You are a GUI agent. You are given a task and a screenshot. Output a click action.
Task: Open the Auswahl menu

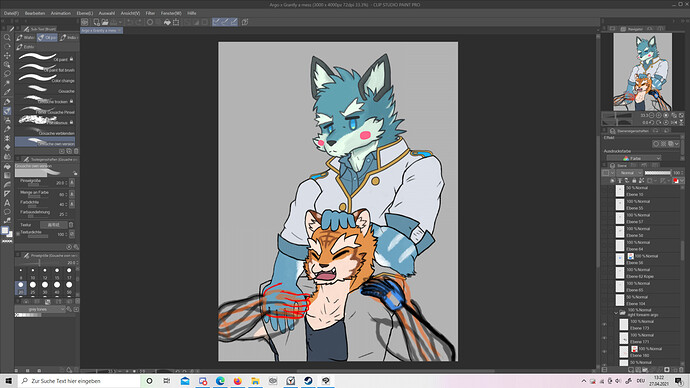(x=106, y=13)
